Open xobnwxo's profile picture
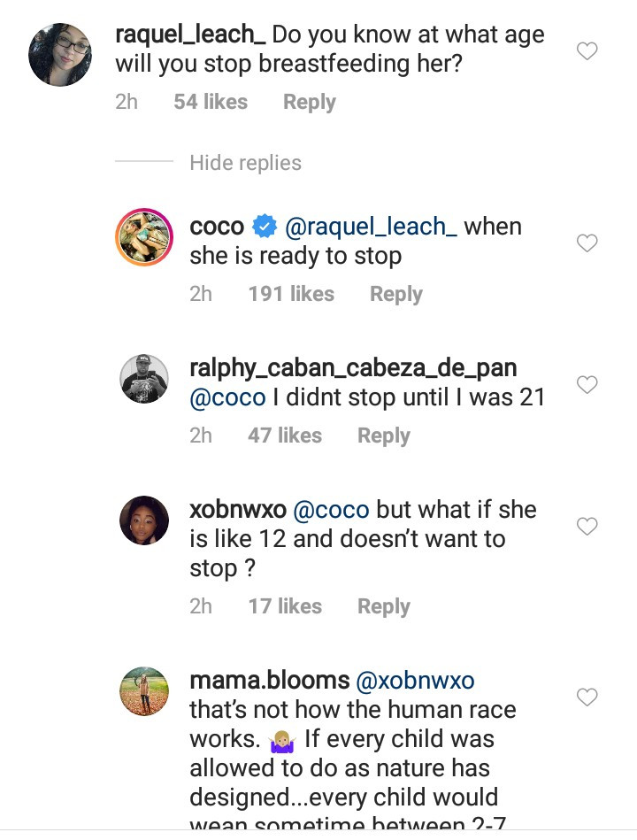637x840 pixels. (144, 523)
